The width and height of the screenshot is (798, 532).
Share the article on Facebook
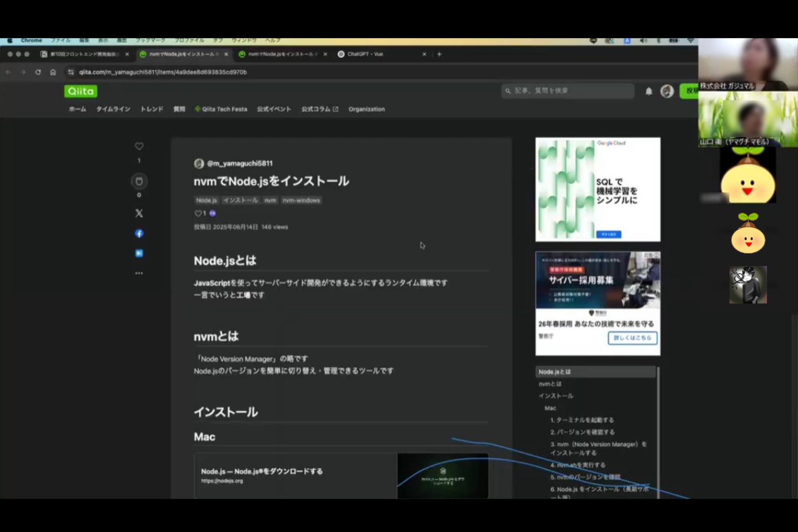click(x=139, y=234)
